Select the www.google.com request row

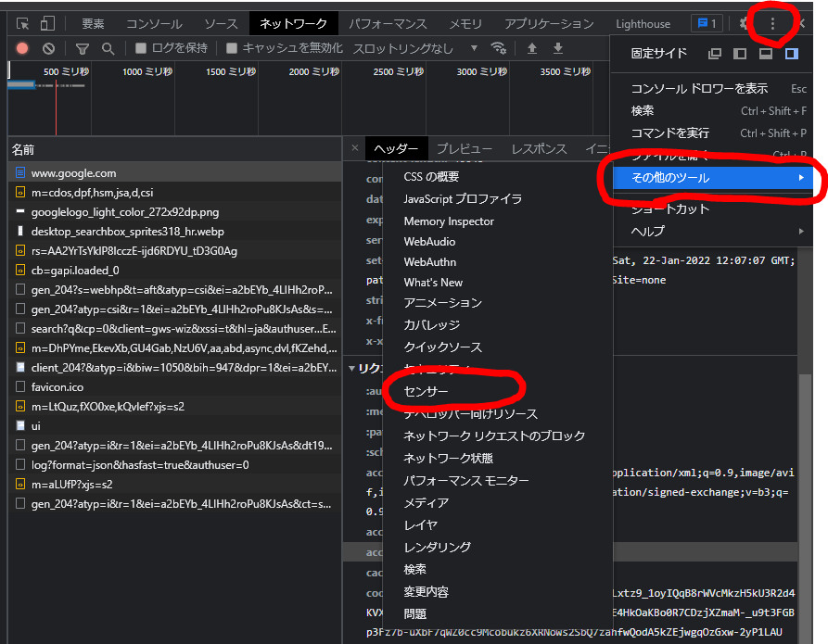[175, 172]
